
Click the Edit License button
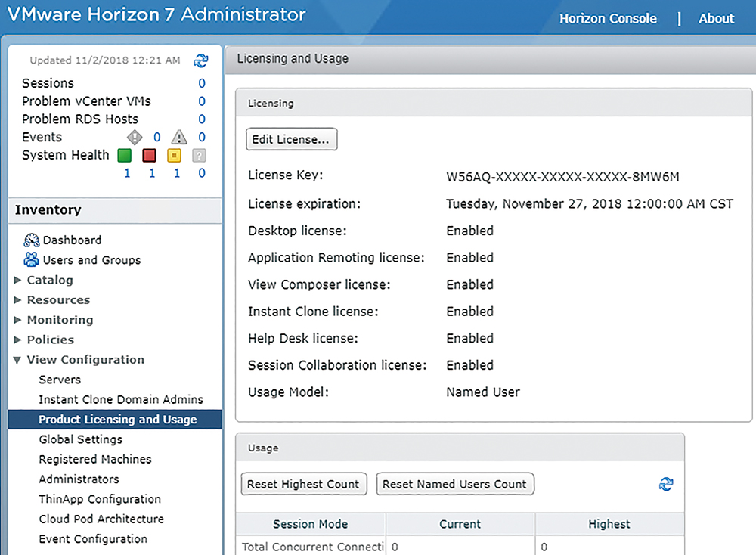click(291, 139)
